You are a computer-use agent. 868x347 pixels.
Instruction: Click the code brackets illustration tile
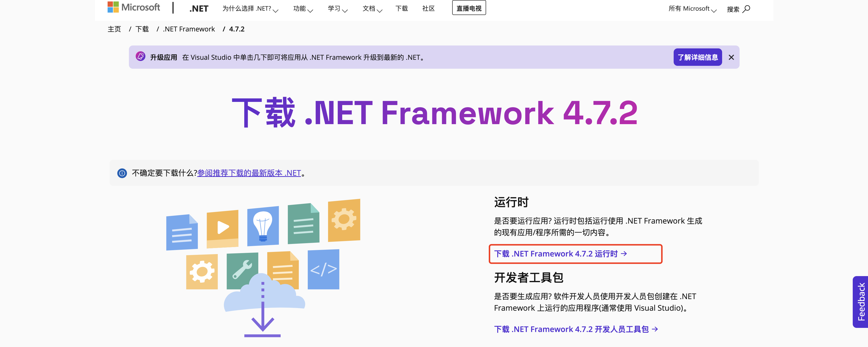[323, 269]
